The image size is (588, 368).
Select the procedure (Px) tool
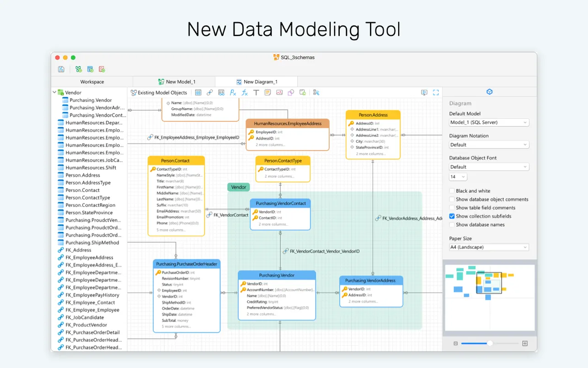click(233, 92)
